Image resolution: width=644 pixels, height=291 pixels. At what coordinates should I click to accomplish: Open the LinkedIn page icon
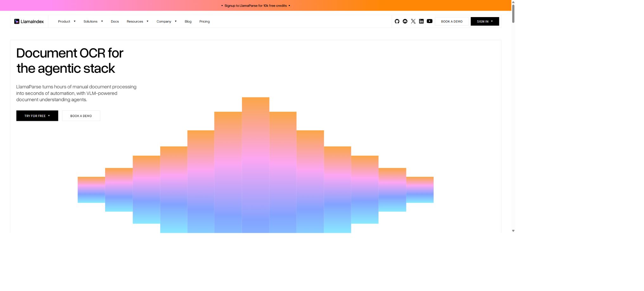click(421, 21)
